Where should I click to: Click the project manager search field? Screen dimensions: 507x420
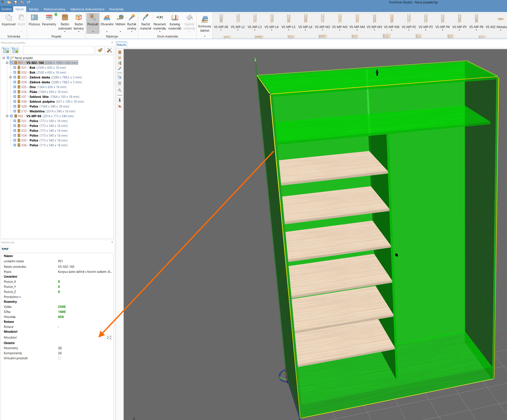pyautogui.click(x=58, y=50)
